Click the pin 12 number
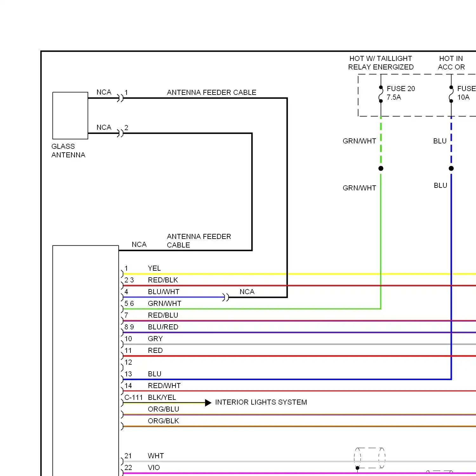The width and height of the screenshot is (476, 476). click(128, 362)
